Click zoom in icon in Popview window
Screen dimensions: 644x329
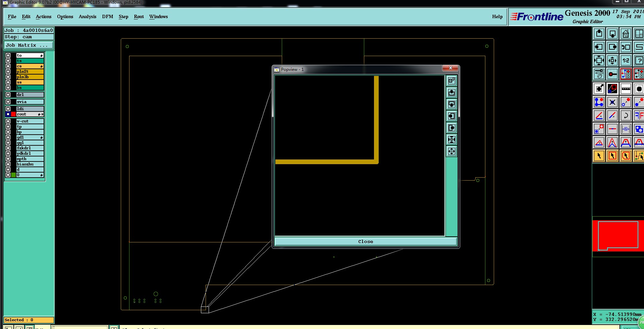[x=452, y=139]
